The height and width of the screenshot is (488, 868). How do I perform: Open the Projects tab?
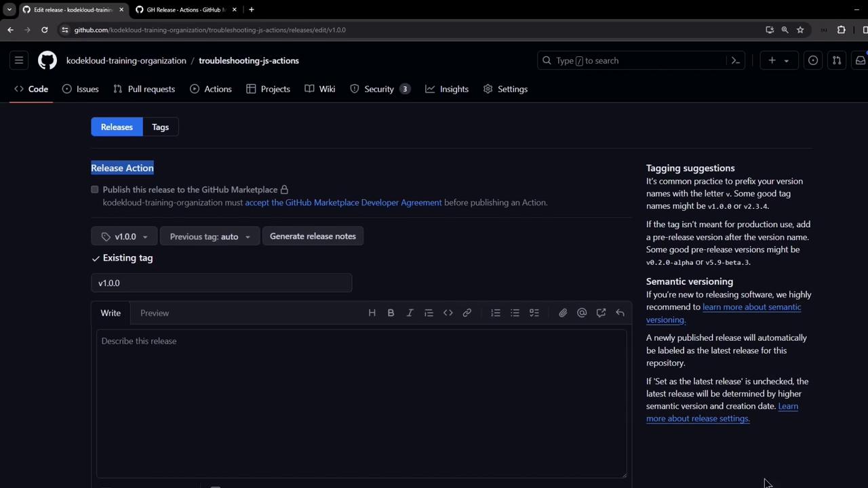(x=268, y=89)
